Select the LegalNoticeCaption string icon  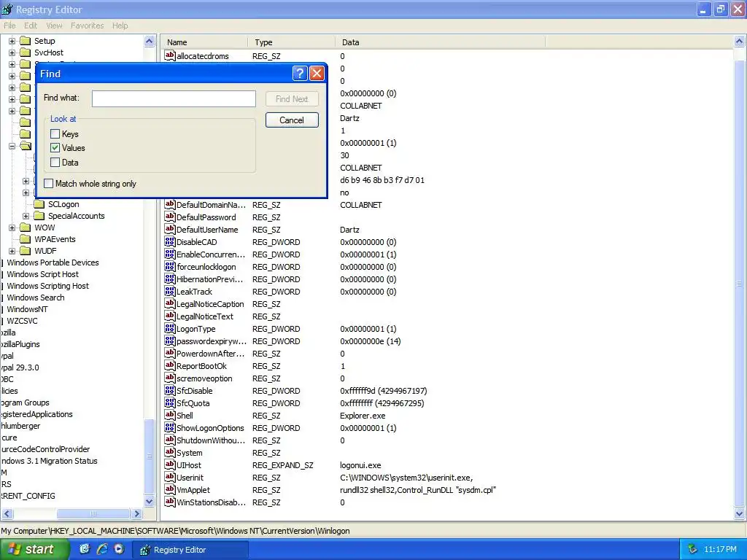tap(169, 303)
